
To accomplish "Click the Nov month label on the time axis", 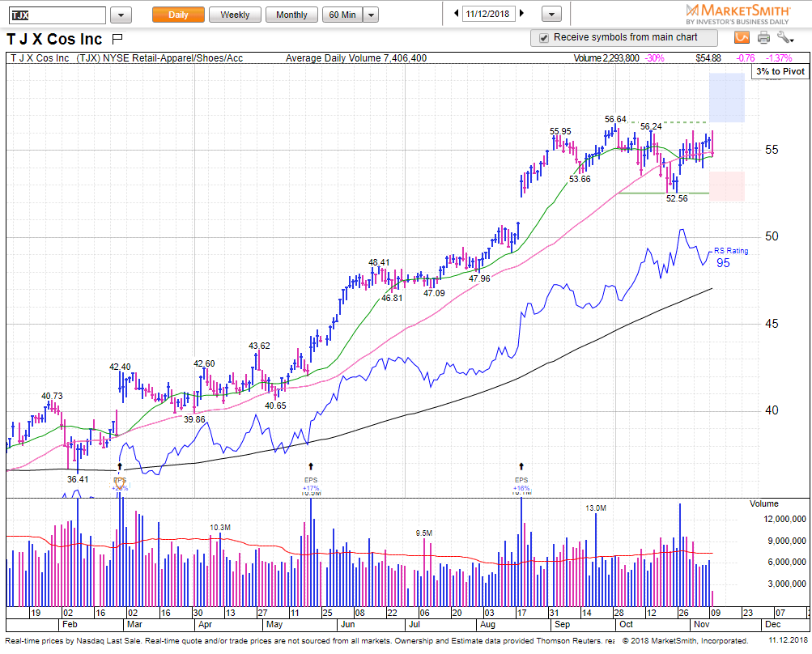I will 702,625.
